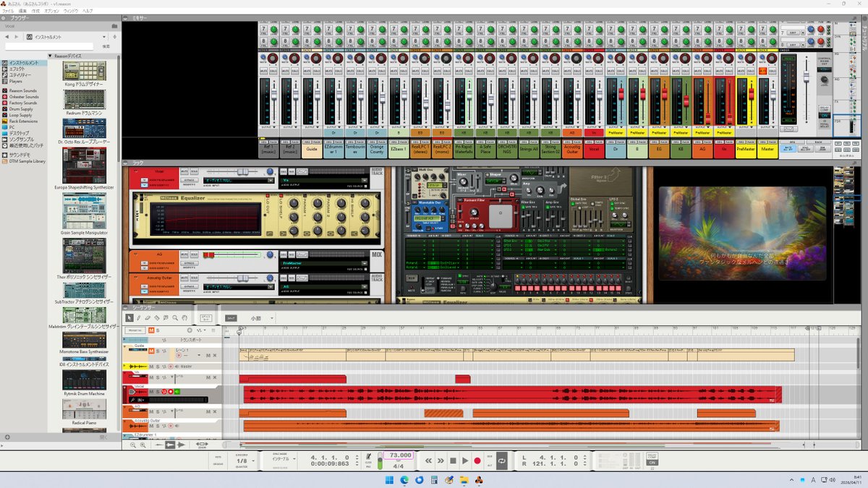Start playback with the play button
This screenshot has width=868, height=488.
pos(465,461)
